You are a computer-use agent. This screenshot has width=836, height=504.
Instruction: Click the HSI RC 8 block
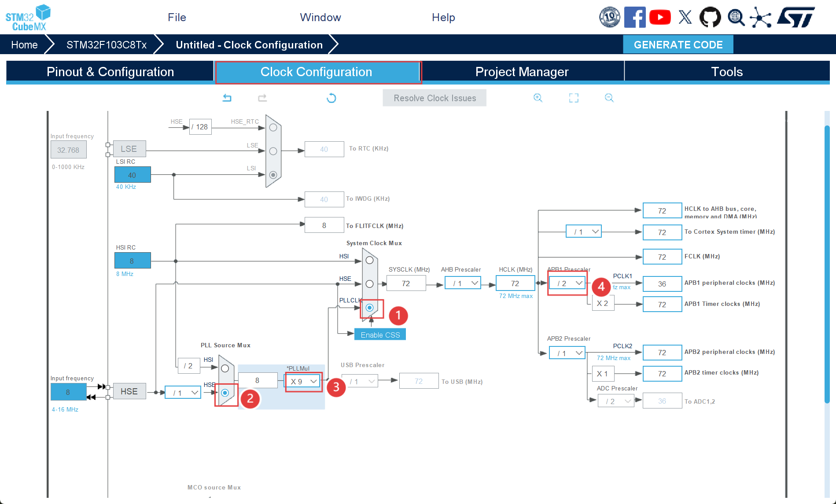point(133,261)
